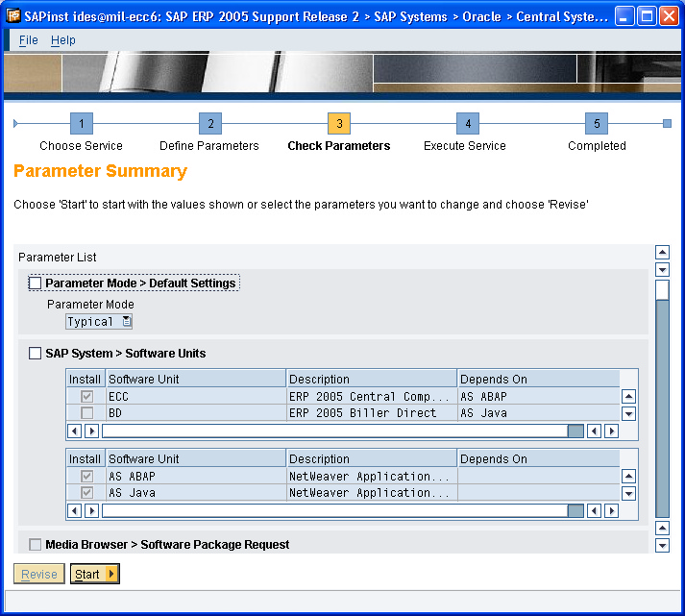Check Media Browser > Software Package Request box
The image size is (685, 616).
coord(36,545)
